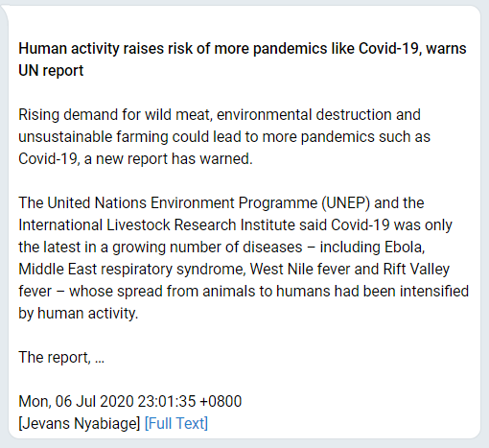
Task: Open the Full Text link
Action: tap(176, 423)
